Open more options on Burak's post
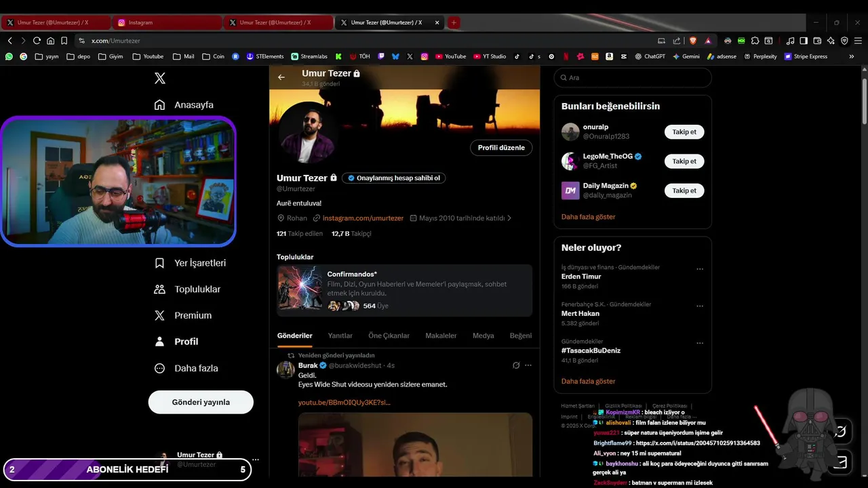 click(x=528, y=365)
